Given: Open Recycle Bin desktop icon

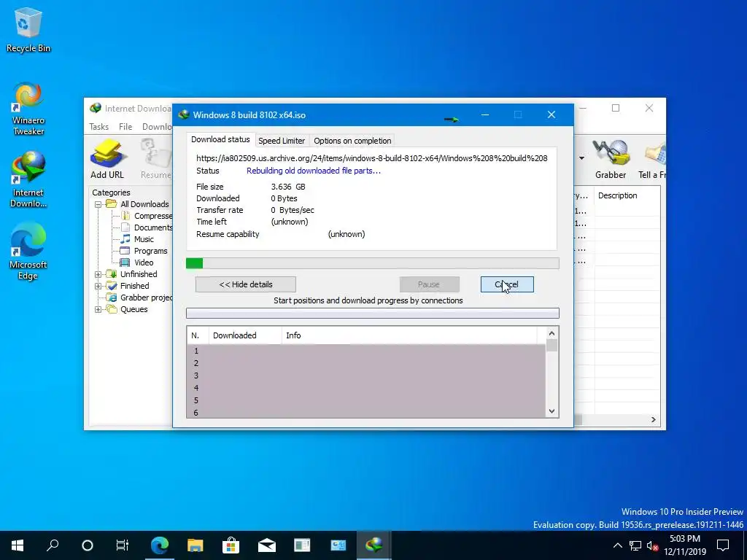Looking at the screenshot, I should (x=28, y=30).
